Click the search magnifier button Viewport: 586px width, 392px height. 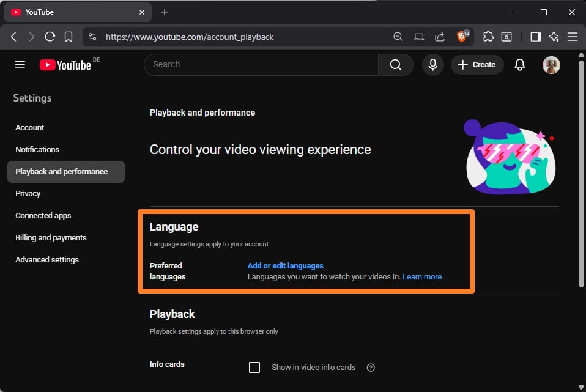click(396, 65)
